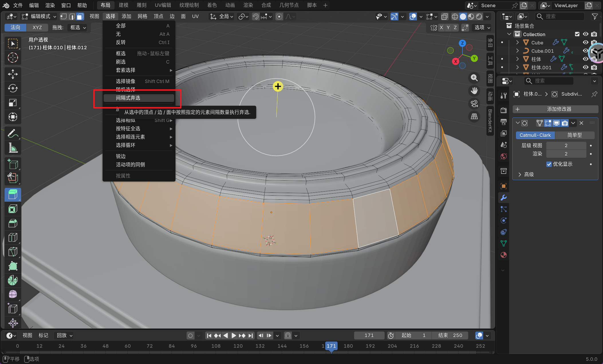Select the Measure tool

click(x=13, y=148)
